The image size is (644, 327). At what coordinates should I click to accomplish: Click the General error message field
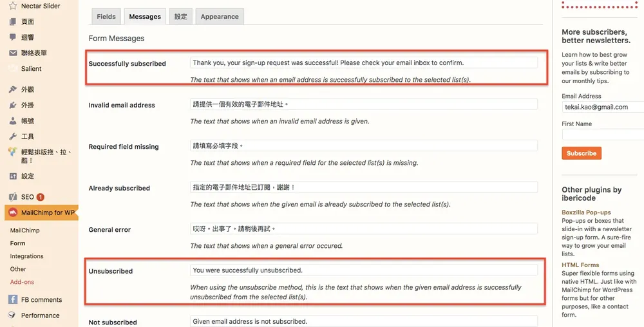[364, 229]
